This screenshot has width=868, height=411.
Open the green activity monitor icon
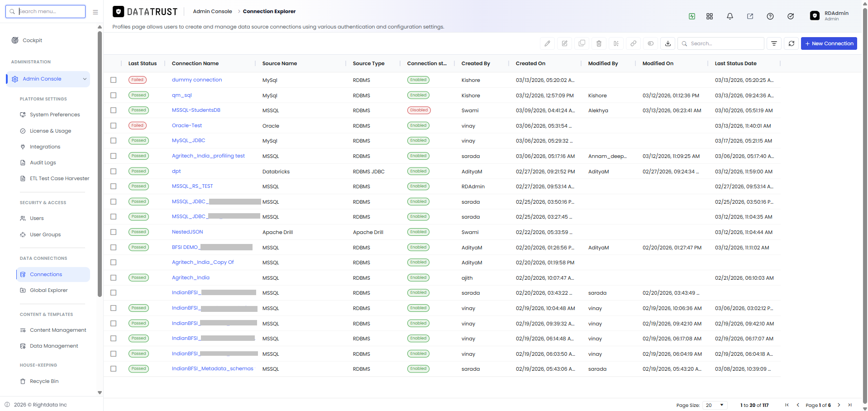coord(692,16)
